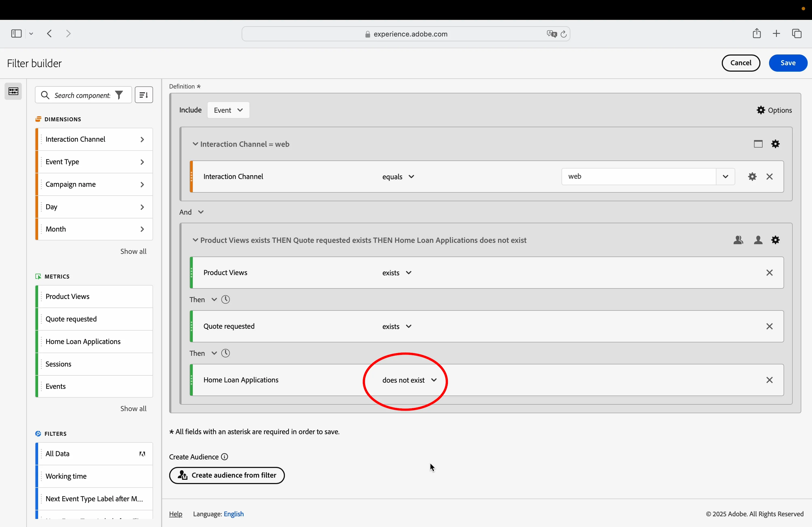Click the Save button

point(788,63)
